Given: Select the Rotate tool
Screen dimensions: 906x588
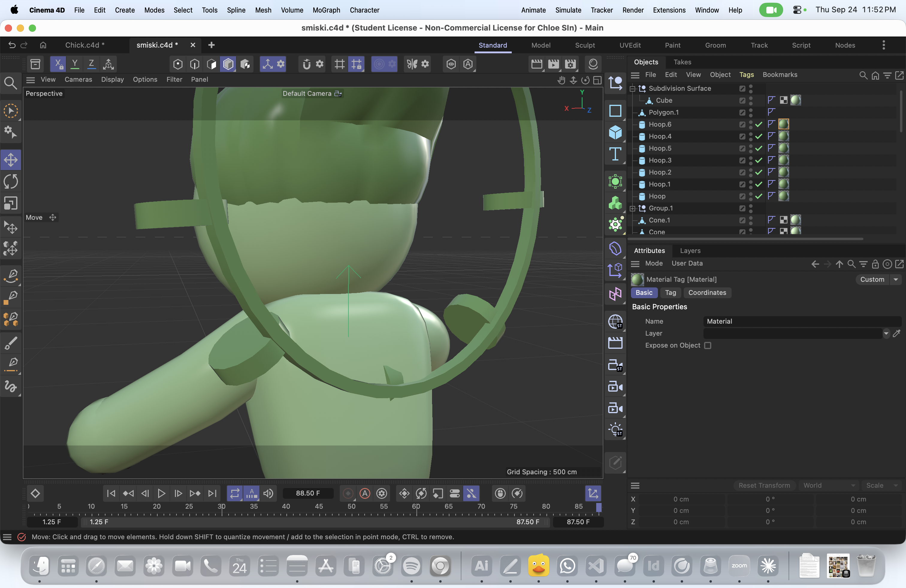Looking at the screenshot, I should pyautogui.click(x=11, y=181).
